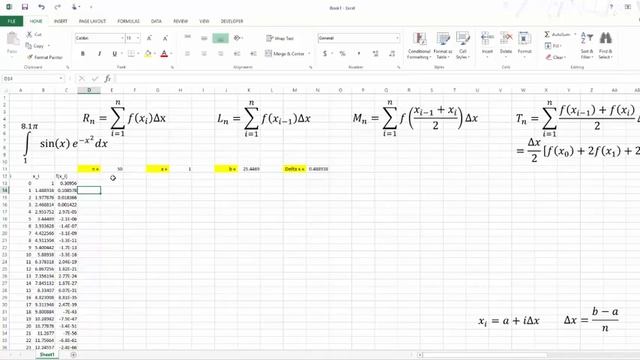Click the Merge & Center button
This screenshot has width=640, height=360.
(x=285, y=53)
